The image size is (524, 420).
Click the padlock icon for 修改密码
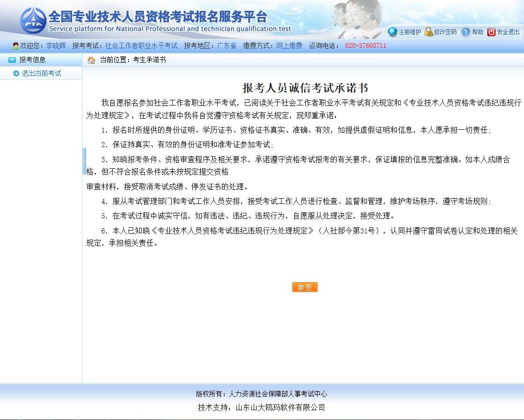(429, 32)
